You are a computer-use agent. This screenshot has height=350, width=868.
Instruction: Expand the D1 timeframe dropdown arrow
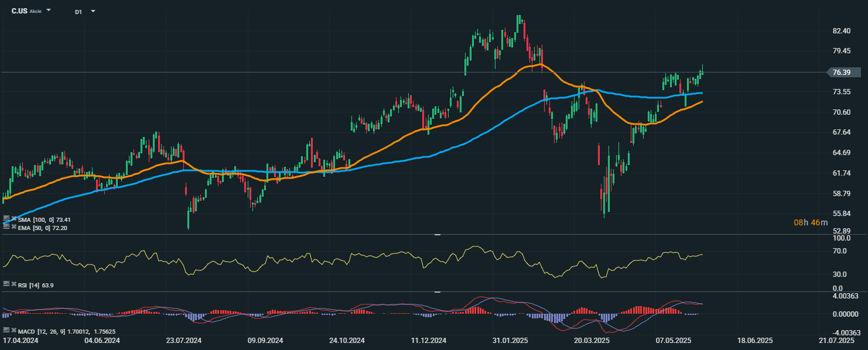click(x=93, y=11)
